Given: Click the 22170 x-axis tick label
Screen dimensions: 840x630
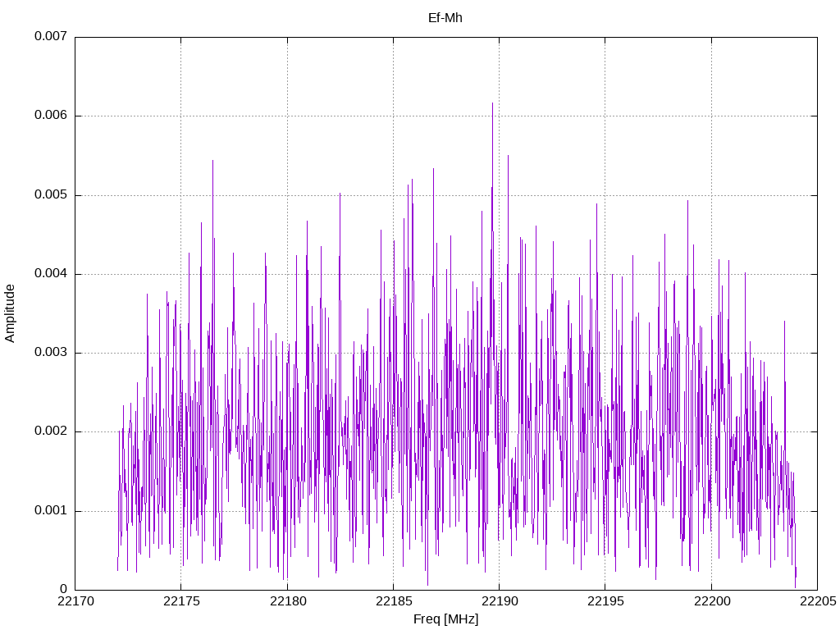Looking at the screenshot, I should tap(75, 601).
